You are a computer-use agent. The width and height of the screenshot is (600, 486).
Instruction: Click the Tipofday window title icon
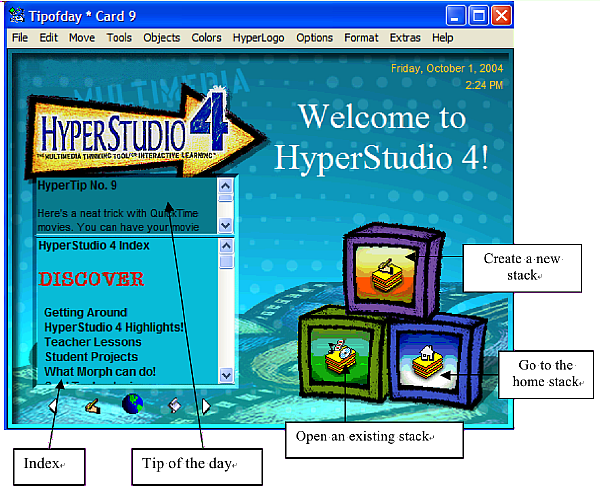pyautogui.click(x=17, y=16)
